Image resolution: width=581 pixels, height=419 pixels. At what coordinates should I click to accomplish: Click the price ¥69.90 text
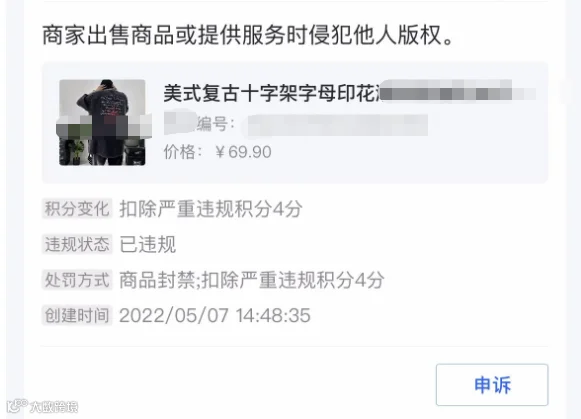point(243,152)
